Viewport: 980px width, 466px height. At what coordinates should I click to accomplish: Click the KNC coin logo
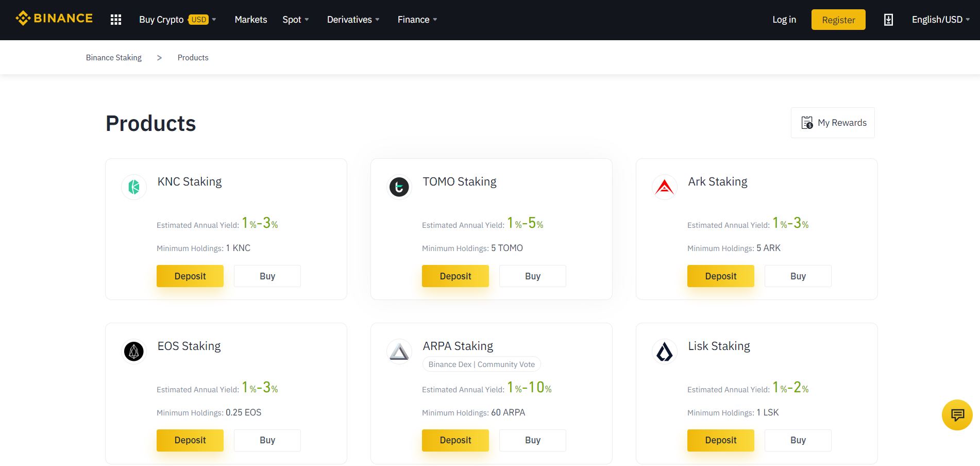134,187
